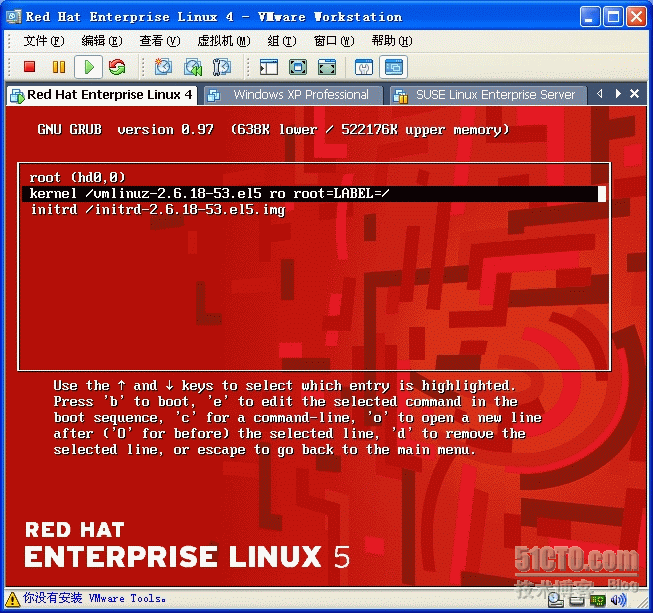Maximize the VMware Workstation window
Screen dimensions: 653x613
[613, 17]
